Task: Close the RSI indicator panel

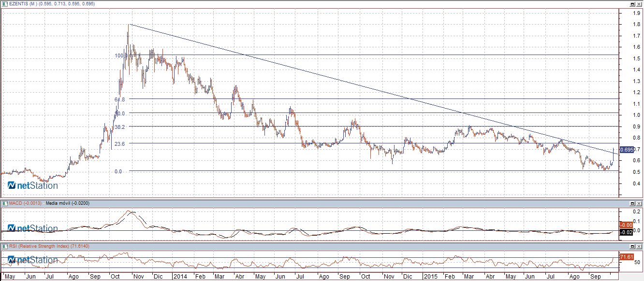Action: click(x=639, y=246)
